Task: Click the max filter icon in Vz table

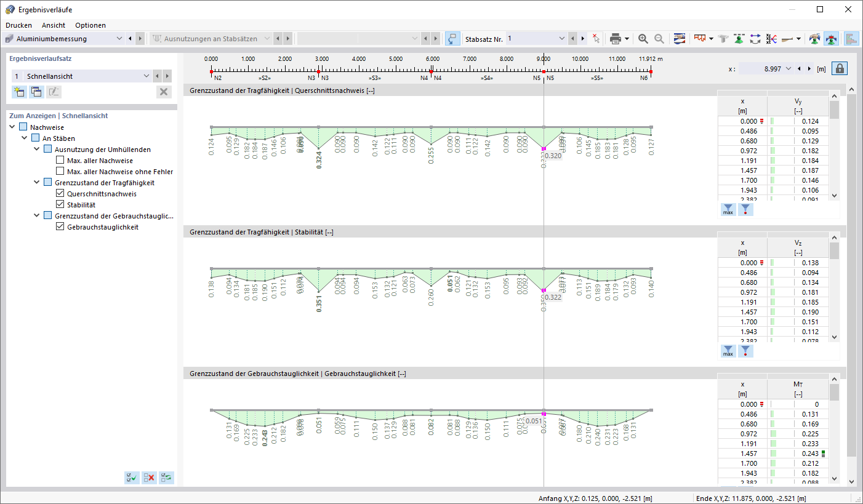Action: [728, 351]
